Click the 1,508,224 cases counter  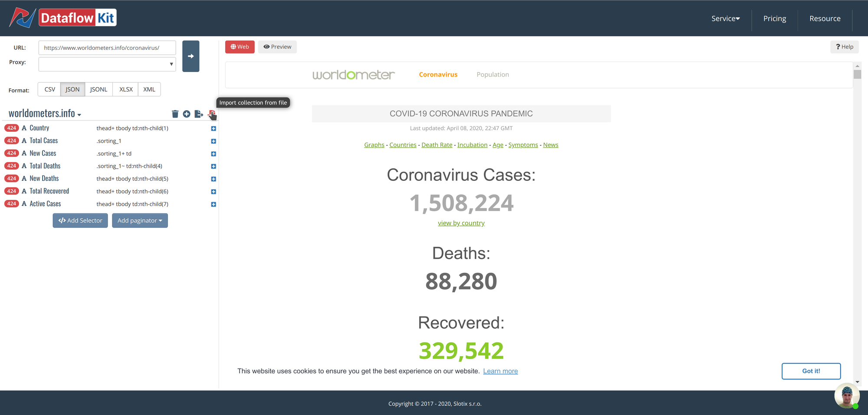461,203
